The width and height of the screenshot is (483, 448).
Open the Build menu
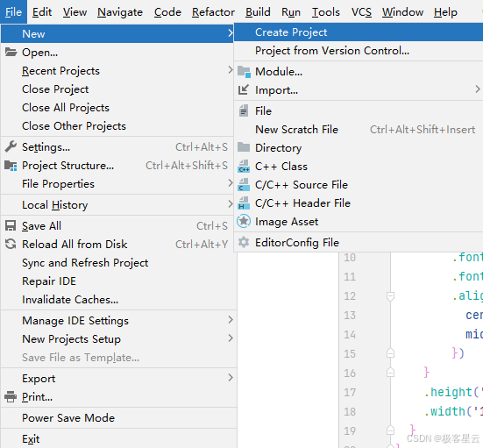(x=258, y=12)
